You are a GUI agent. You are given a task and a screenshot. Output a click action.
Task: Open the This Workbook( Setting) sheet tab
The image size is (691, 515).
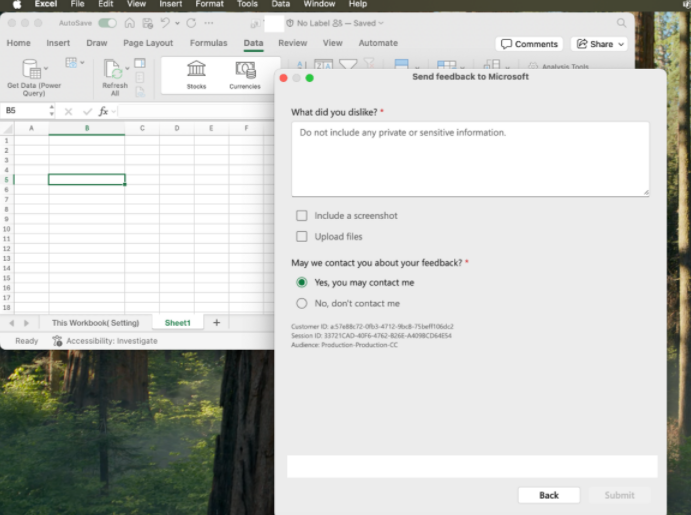click(95, 323)
